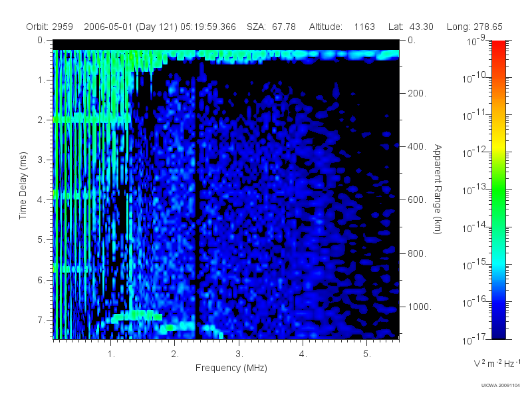Screen dimensions: 532x399
Task: Click the 10⁻¹⁷ colorbar tick label
Action: 474,338
